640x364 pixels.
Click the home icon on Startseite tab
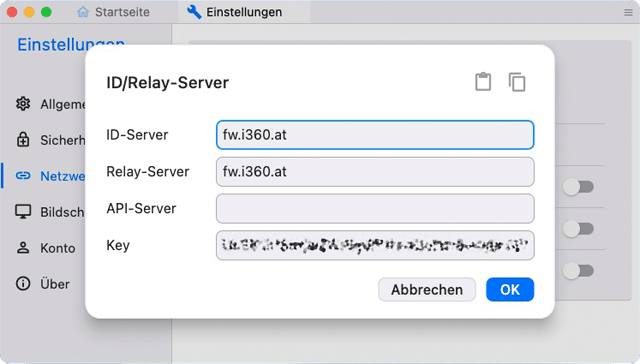tap(83, 12)
